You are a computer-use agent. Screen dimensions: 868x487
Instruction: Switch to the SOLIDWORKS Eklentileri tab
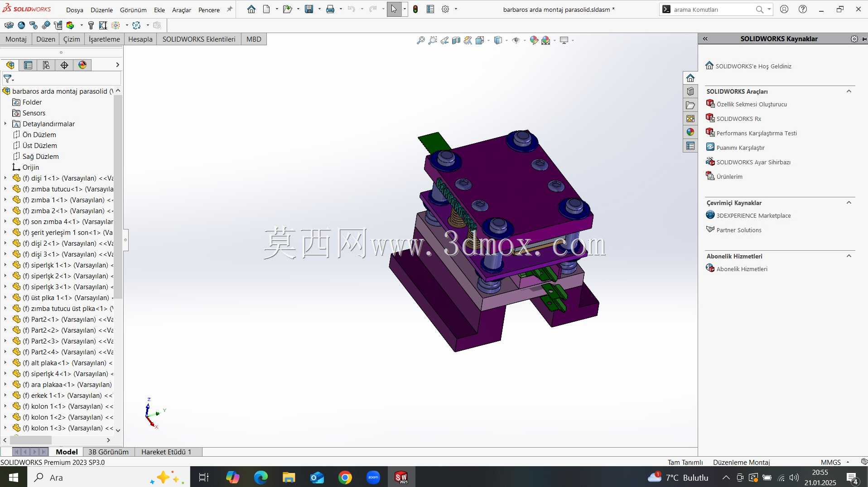[x=199, y=39]
